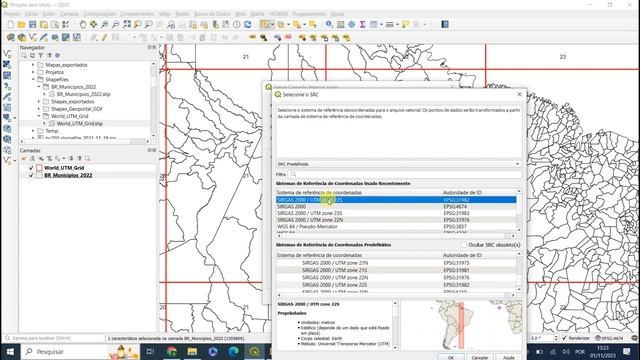Click the Refresh map icon

(x=248, y=24)
